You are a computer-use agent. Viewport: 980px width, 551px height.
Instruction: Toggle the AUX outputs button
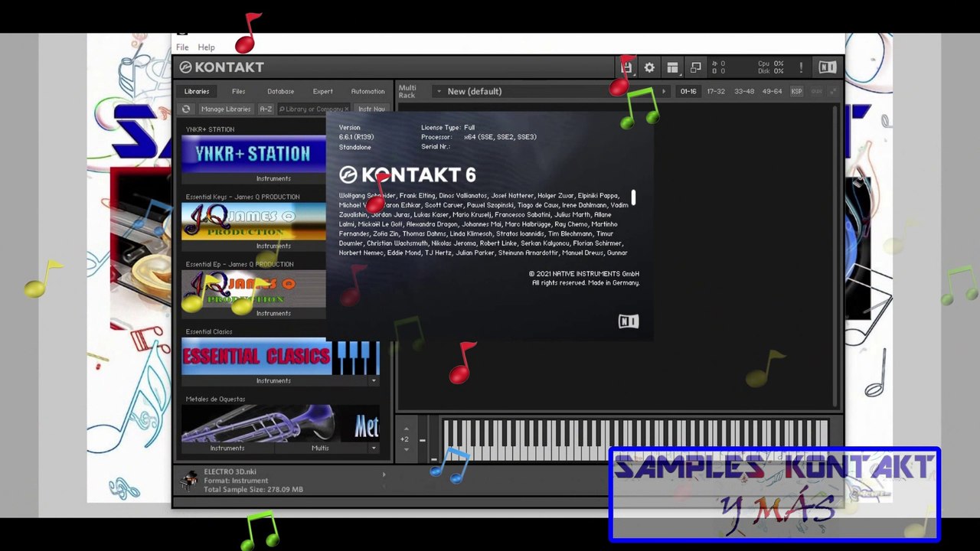point(816,91)
